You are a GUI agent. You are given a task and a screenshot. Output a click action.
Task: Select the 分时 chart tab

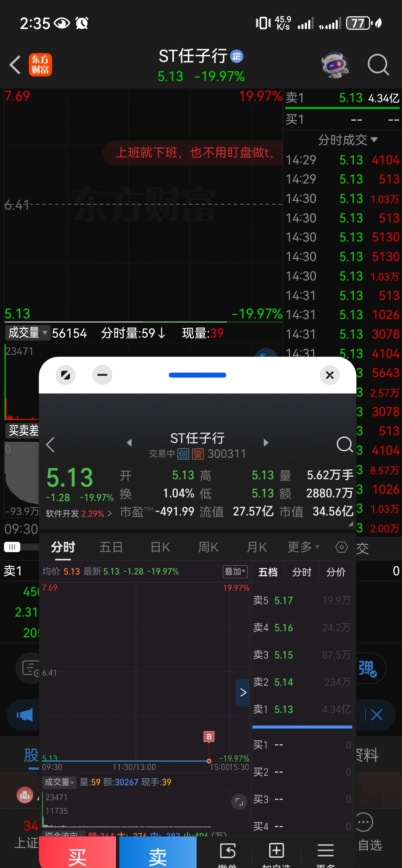click(x=63, y=547)
